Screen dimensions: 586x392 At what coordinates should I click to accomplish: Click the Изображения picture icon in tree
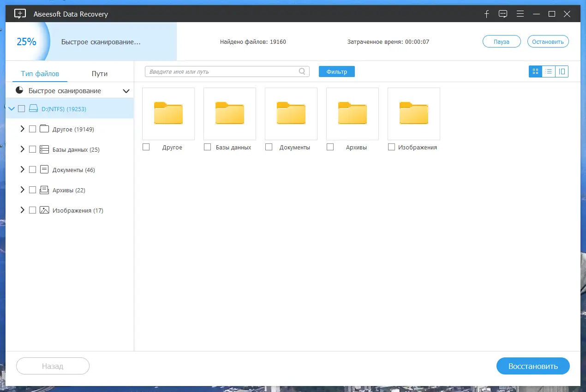pos(44,210)
